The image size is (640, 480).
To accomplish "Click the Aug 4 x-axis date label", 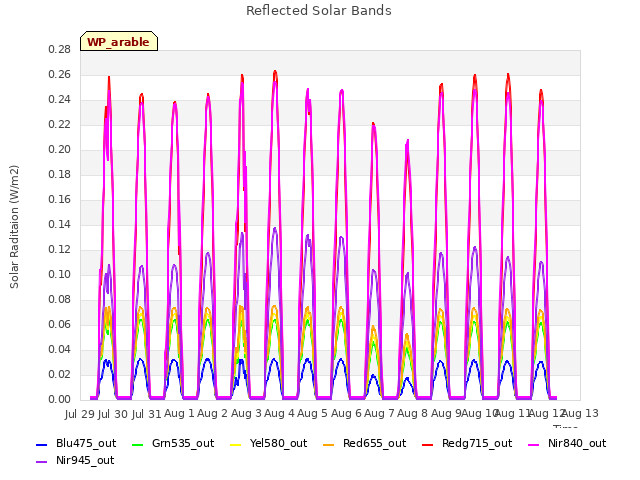I will (279, 413).
